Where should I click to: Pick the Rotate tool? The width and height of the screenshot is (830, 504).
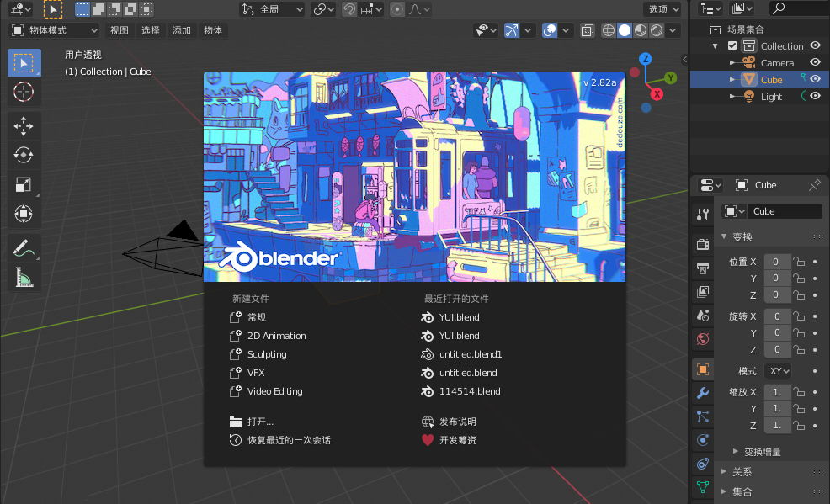click(x=24, y=155)
